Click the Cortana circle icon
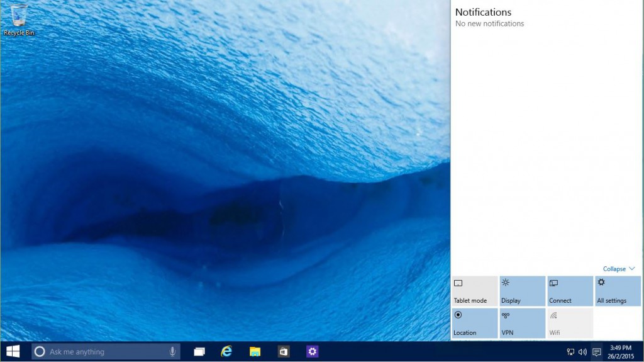This screenshot has width=644, height=362. point(40,352)
